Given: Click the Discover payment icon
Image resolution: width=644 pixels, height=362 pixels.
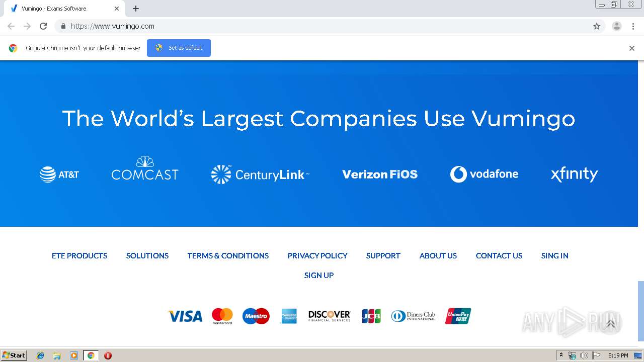Looking at the screenshot, I should tap(329, 316).
